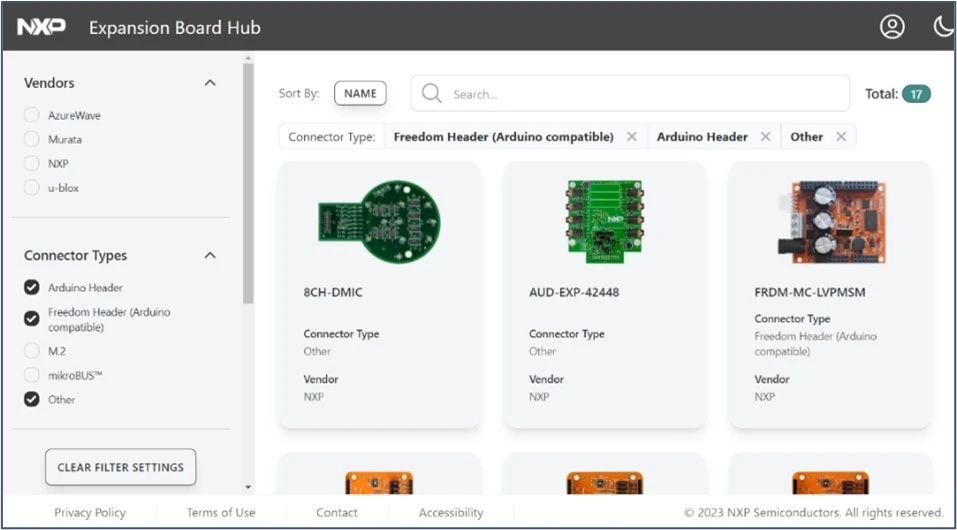Click the NXP logo in header
This screenshot has height=530, width=957.
pos(42,27)
